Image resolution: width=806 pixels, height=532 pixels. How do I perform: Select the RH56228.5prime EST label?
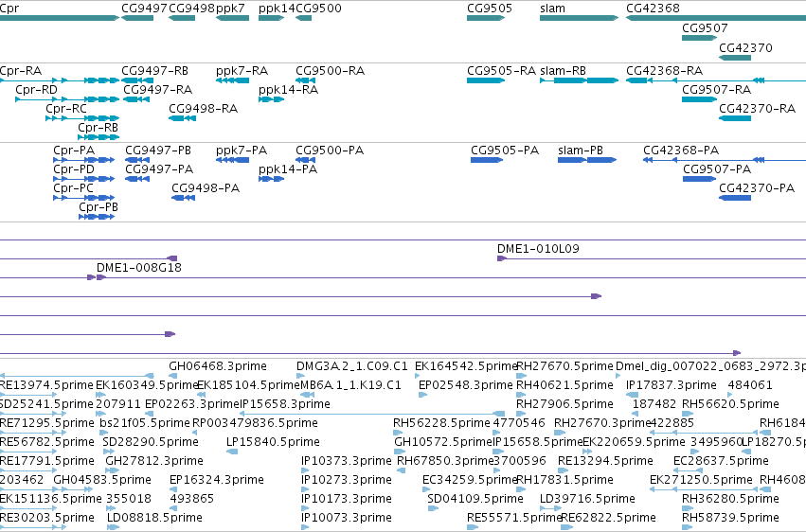pyautogui.click(x=441, y=423)
